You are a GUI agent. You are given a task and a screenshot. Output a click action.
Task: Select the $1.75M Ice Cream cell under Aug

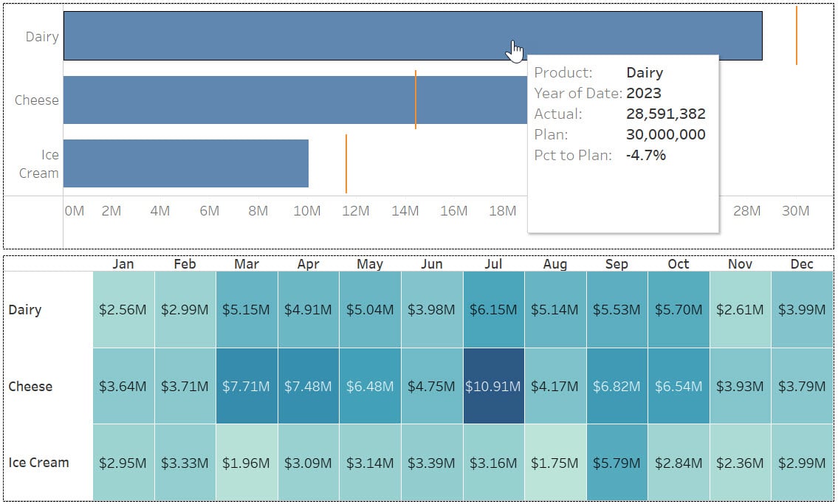[555, 463]
